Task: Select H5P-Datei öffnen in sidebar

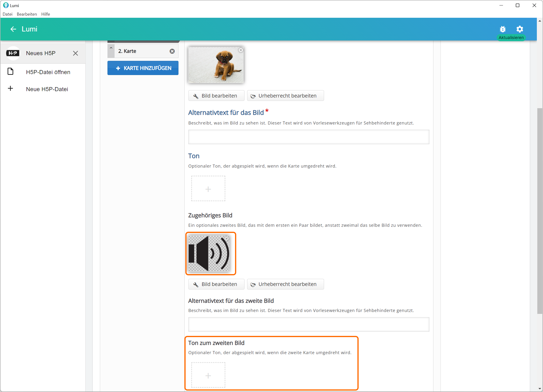Action: click(x=48, y=72)
